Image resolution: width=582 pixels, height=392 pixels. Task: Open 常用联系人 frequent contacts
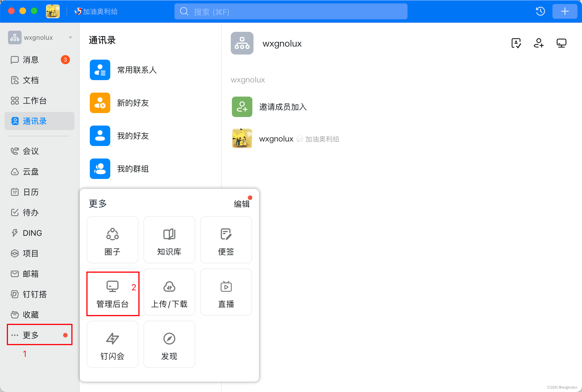(x=137, y=70)
